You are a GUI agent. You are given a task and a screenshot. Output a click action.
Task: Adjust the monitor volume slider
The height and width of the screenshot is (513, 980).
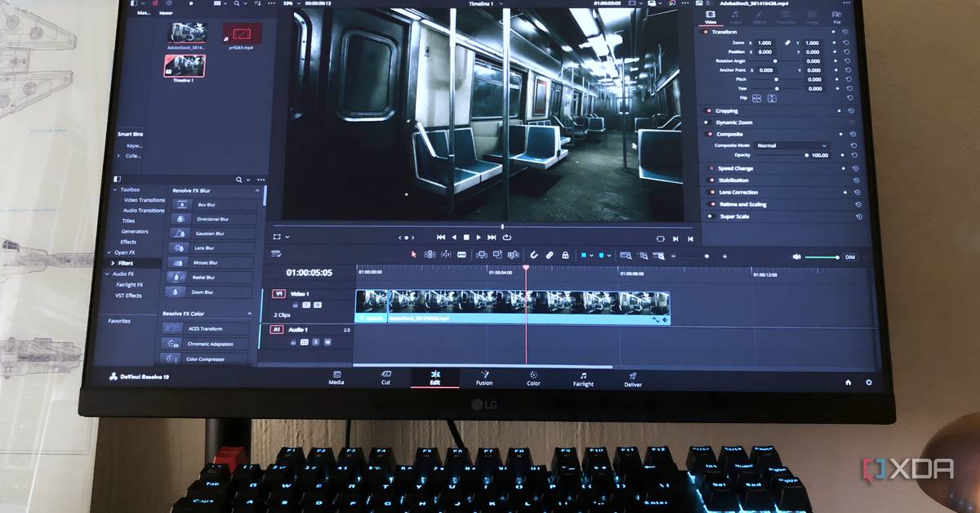(822, 257)
